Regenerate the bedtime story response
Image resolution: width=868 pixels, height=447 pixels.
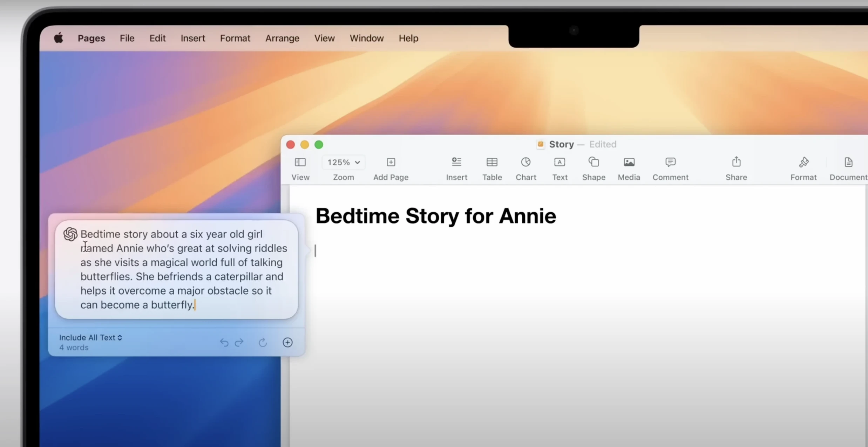click(263, 342)
